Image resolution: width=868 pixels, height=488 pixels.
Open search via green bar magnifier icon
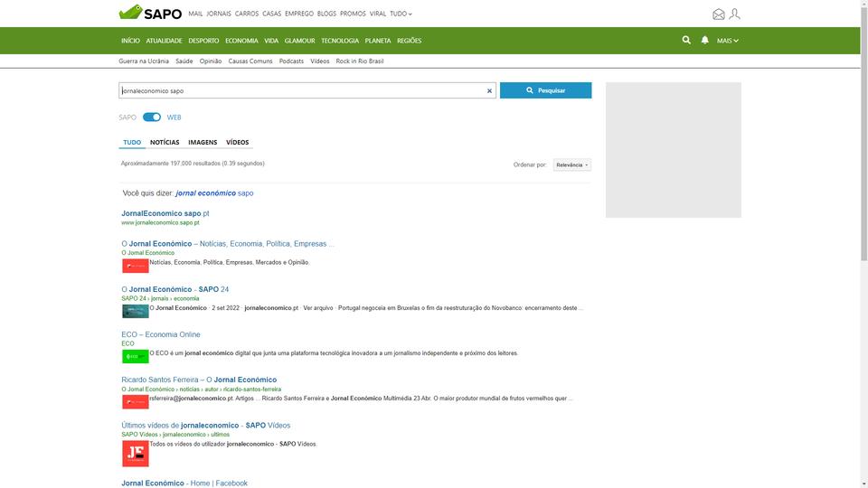coord(686,40)
